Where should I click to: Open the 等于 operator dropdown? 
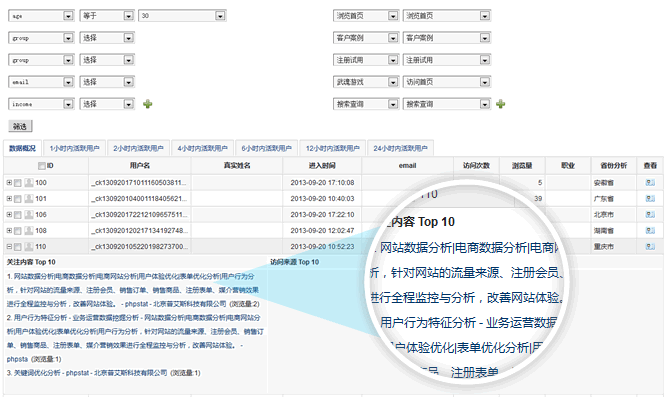[x=107, y=16]
